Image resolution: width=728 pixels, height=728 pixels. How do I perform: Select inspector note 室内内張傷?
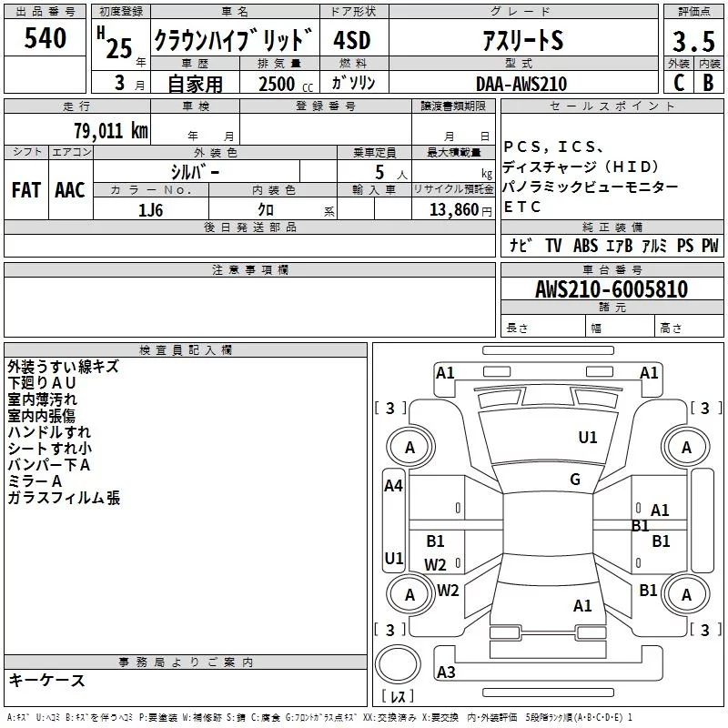[41, 416]
